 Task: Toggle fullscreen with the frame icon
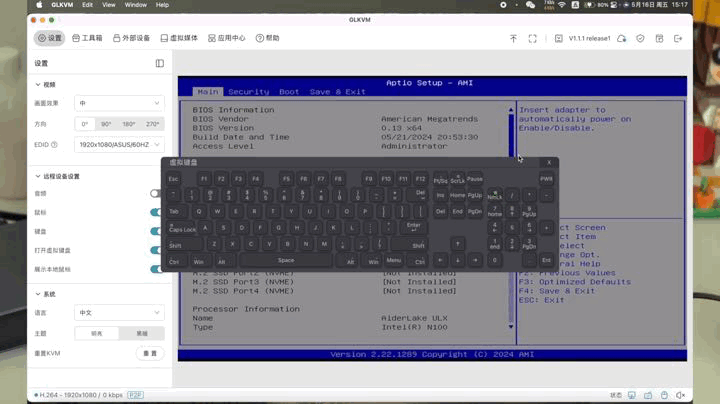click(x=532, y=39)
